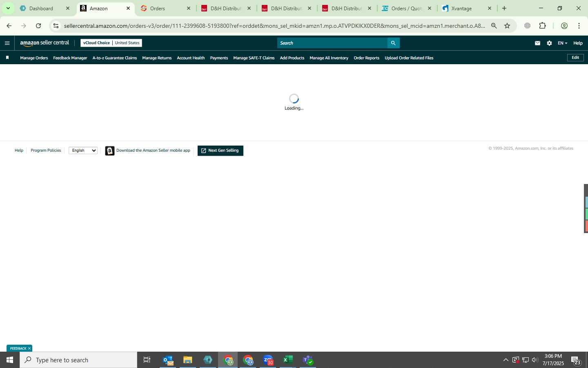Click the Edit bookmarks button
588x368 pixels.
pos(575,58)
